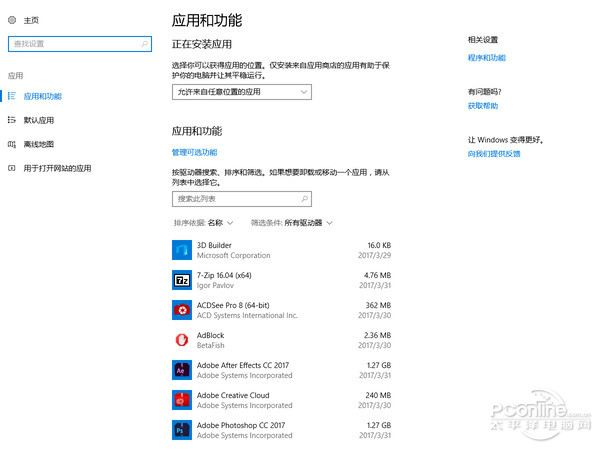
Task: Select 3D Builder app name
Action: coord(214,245)
